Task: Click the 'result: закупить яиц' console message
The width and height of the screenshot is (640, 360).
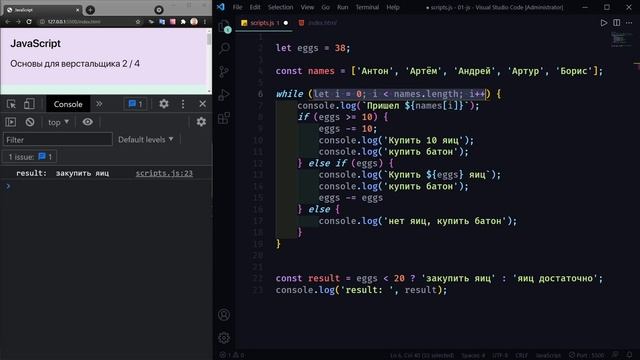Action: pyautogui.click(x=62, y=173)
